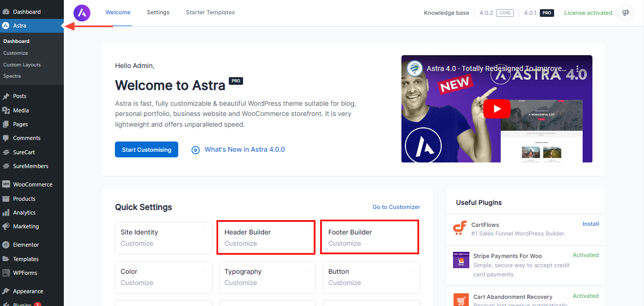The image size is (644, 306).
Task: Click the Pages icon in sidebar
Action: pos(6,124)
